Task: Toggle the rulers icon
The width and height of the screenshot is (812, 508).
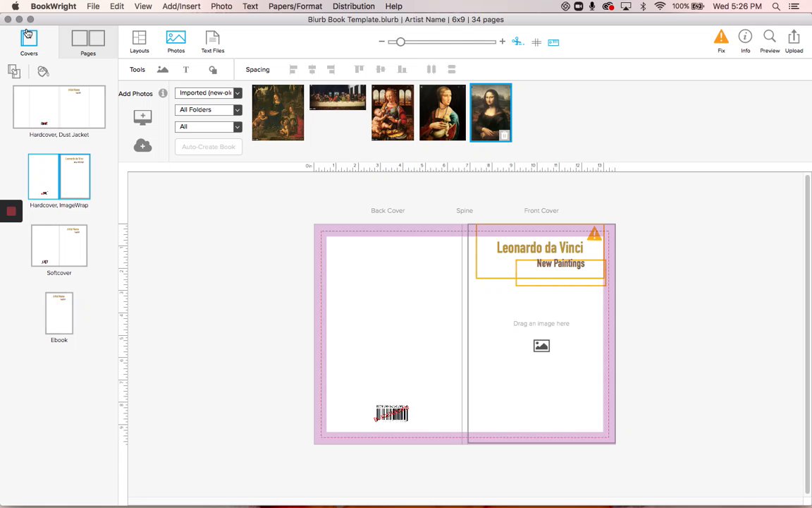Action: pos(553,42)
